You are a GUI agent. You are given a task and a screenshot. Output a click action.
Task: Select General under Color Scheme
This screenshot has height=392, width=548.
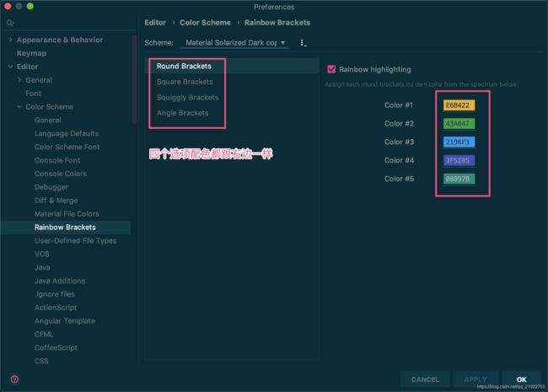pos(47,121)
